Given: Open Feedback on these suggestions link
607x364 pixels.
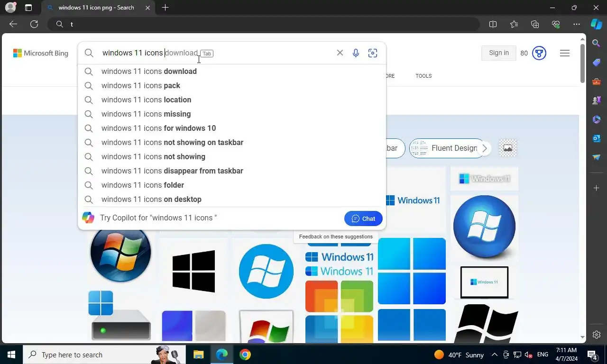Looking at the screenshot, I should click(x=336, y=237).
